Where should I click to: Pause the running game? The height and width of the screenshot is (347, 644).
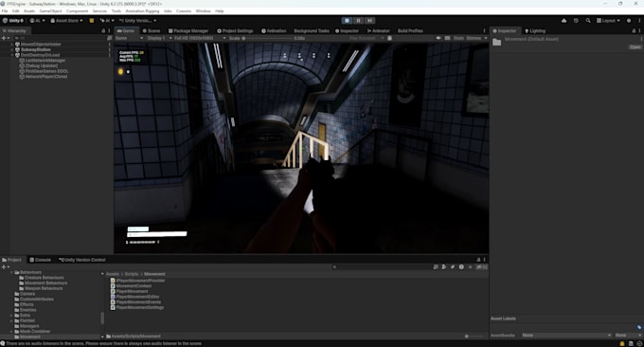point(358,20)
